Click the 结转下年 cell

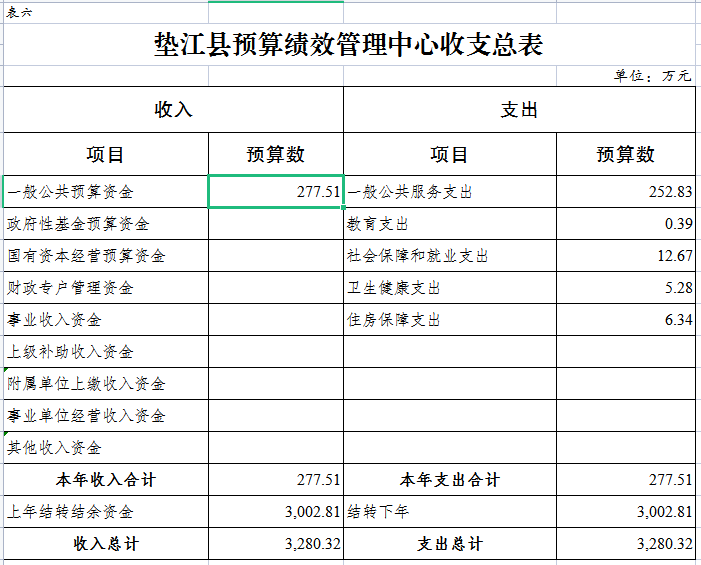pyautogui.click(x=450, y=511)
